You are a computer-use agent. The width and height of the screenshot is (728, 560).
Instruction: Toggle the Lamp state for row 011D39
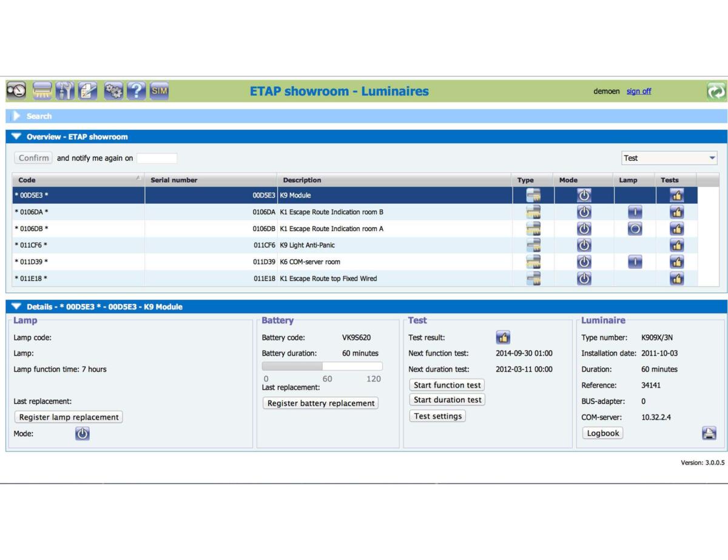click(x=635, y=262)
